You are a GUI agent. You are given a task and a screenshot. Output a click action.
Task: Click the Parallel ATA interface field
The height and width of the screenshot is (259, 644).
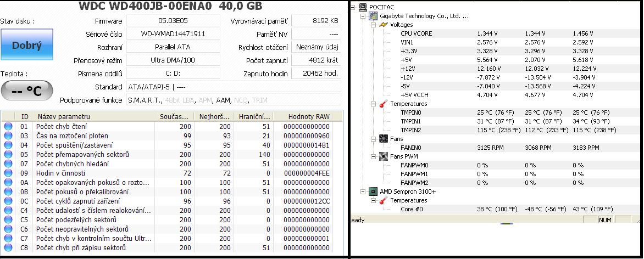[x=173, y=47]
